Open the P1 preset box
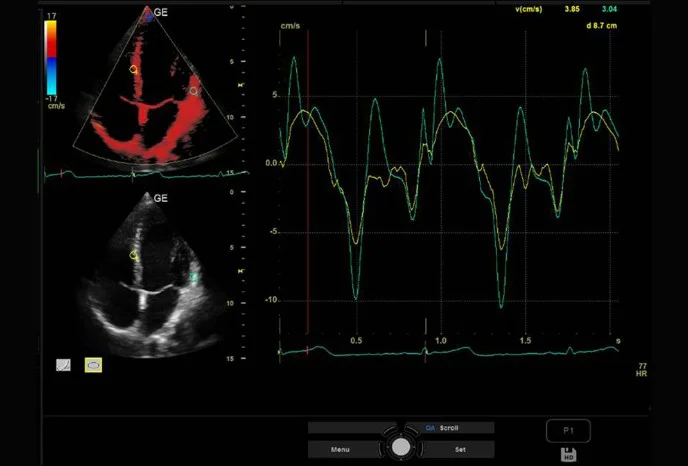 pos(568,431)
